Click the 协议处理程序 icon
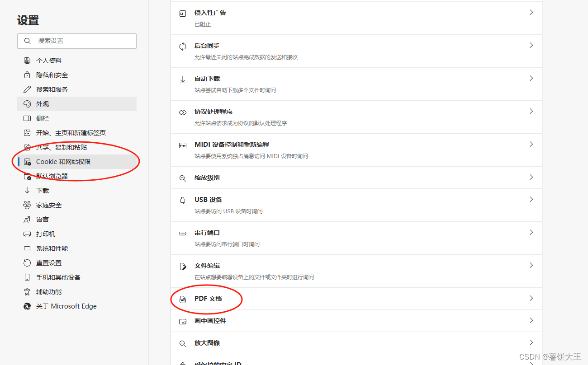Image resolution: width=588 pixels, height=365 pixels. [x=182, y=111]
